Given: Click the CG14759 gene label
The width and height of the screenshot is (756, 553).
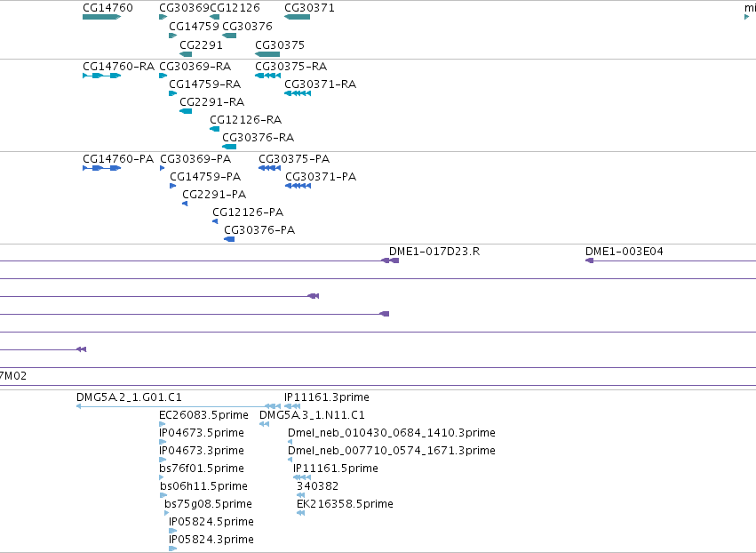Looking at the screenshot, I should point(194,26).
